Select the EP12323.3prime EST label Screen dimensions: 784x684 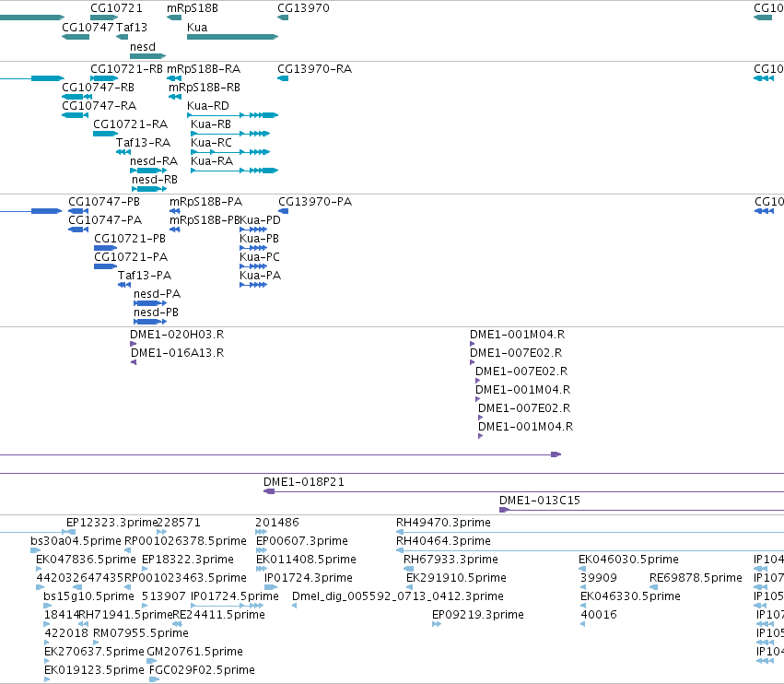tap(112, 523)
